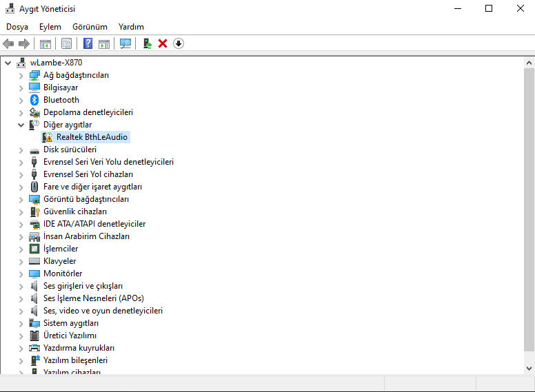535x392 pixels.
Task: Click the Ağ bağdaştırıcıları network icon
Action: point(34,75)
